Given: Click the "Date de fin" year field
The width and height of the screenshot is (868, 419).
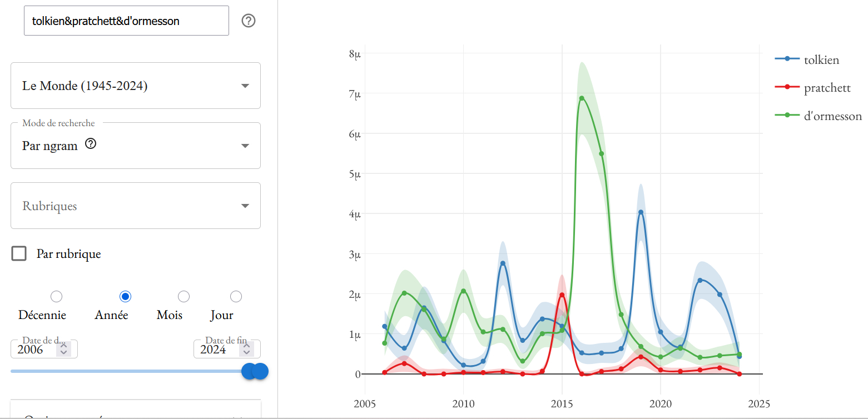Looking at the screenshot, I should (x=214, y=350).
